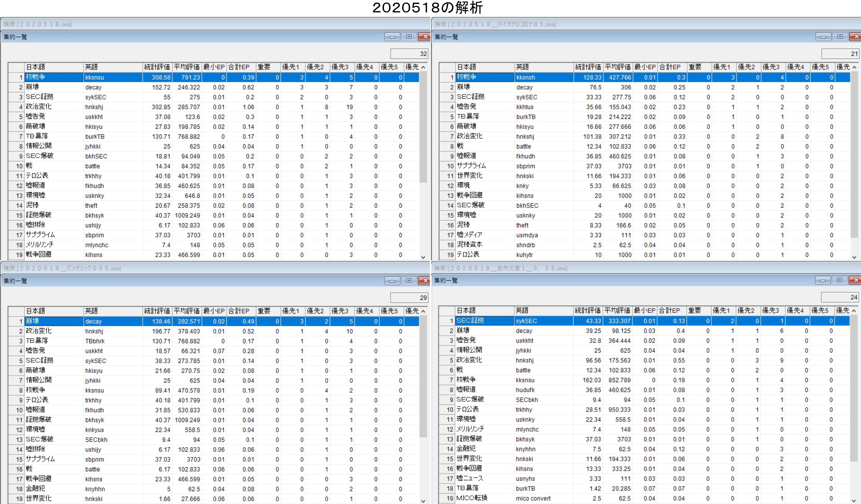Click scroll-down arrow in 2020518.sea table
The image size is (861, 504).
(x=423, y=257)
